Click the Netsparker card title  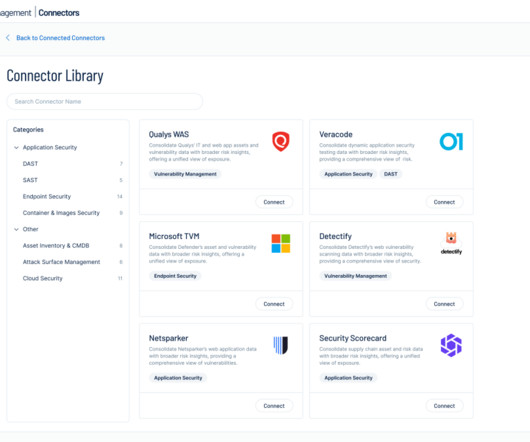click(168, 338)
